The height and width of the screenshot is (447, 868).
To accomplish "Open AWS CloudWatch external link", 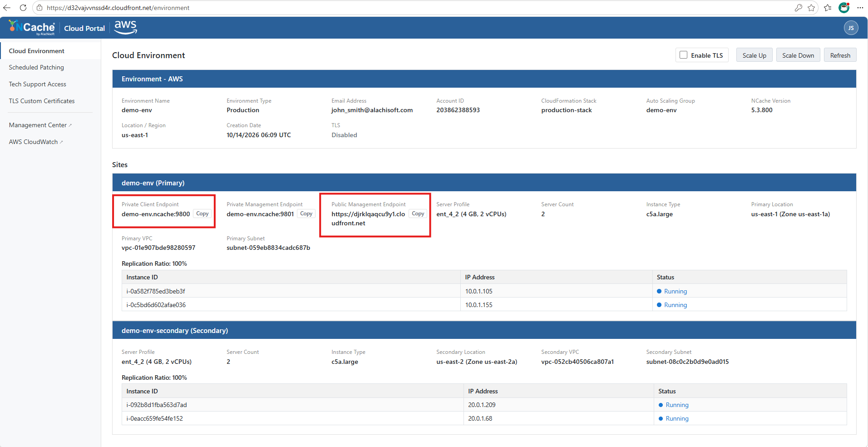I will [x=35, y=142].
